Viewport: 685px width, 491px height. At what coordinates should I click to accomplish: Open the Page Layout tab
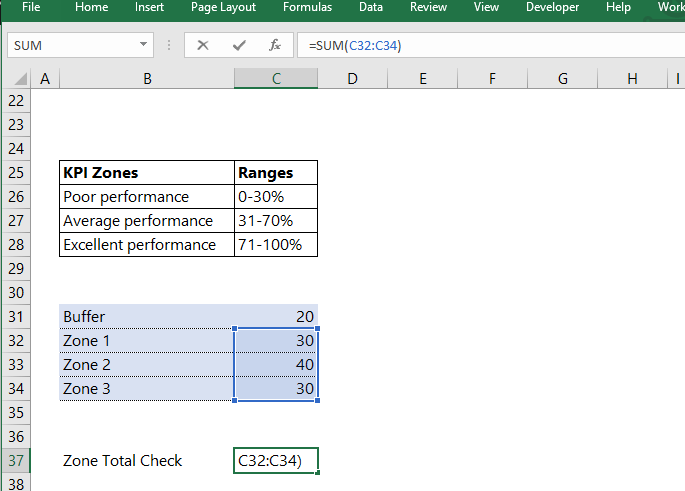click(223, 7)
